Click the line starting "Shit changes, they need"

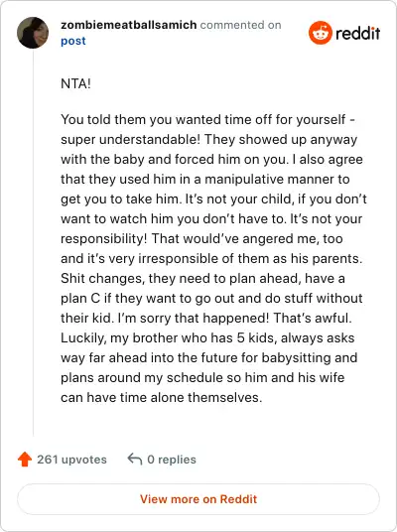coord(202,279)
